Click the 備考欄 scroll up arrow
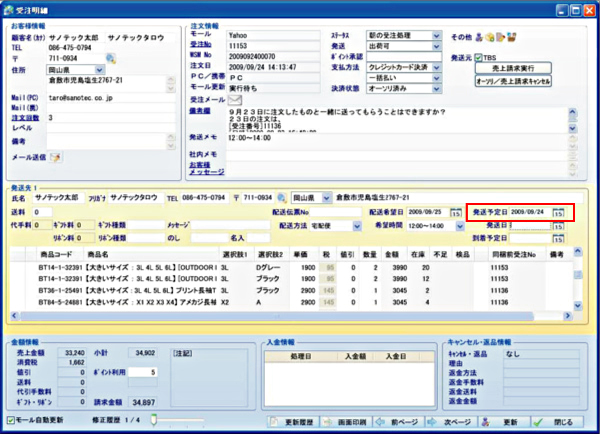This screenshot has width=600, height=434. 572,112
